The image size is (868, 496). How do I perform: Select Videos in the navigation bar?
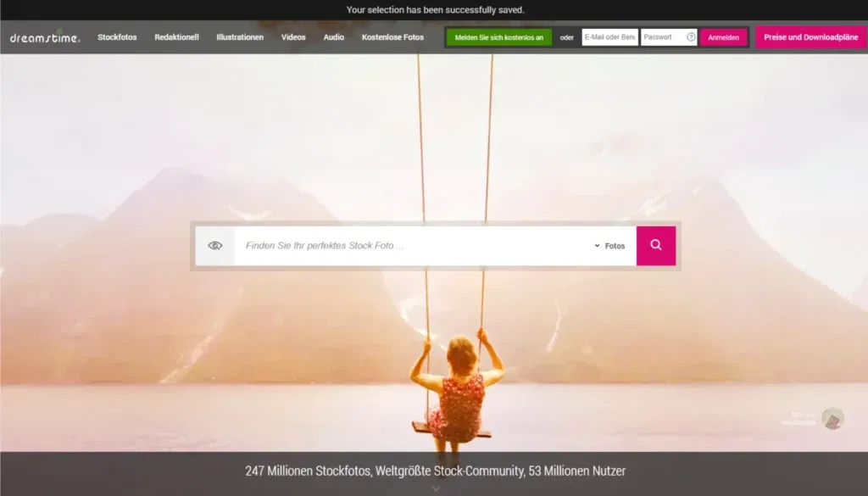(x=293, y=37)
